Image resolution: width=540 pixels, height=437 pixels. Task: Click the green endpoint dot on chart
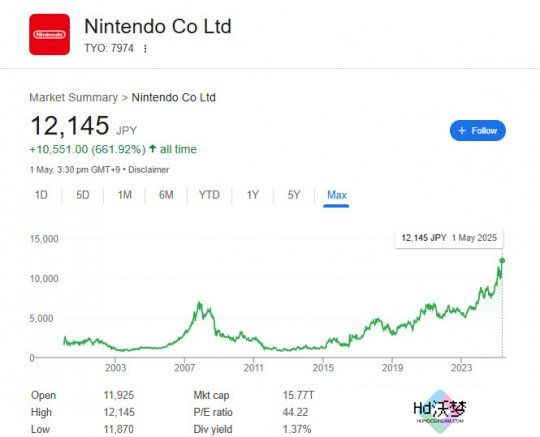pos(502,261)
